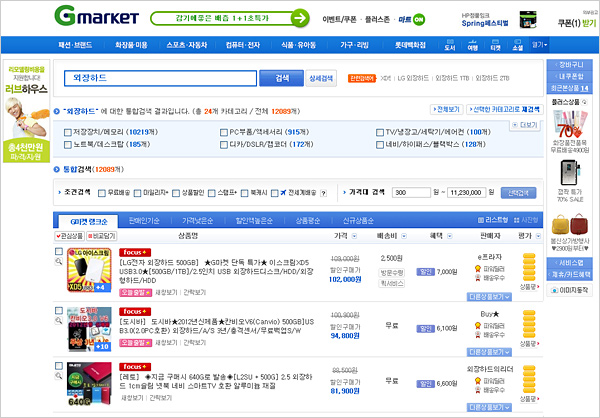Image resolution: width=600 pixels, height=418 pixels.
Task: Check the 디카/DSLR/캠코더 category box
Action: [224, 145]
